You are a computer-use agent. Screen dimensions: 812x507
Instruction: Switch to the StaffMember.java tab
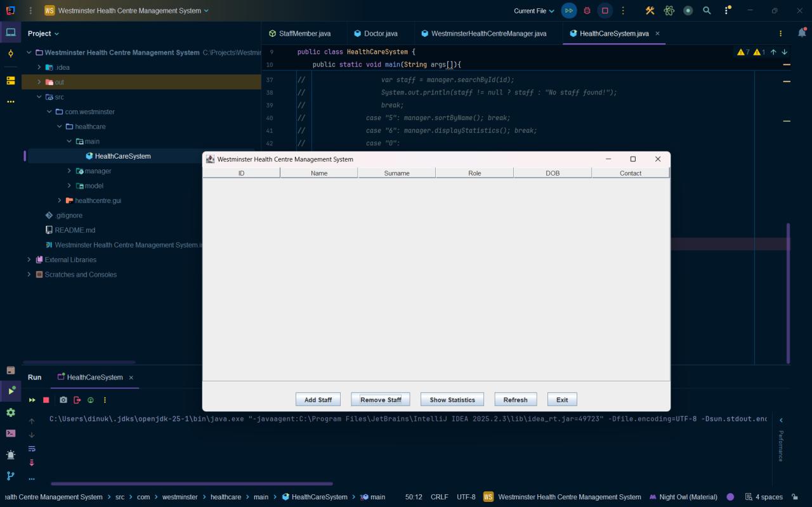click(x=299, y=34)
